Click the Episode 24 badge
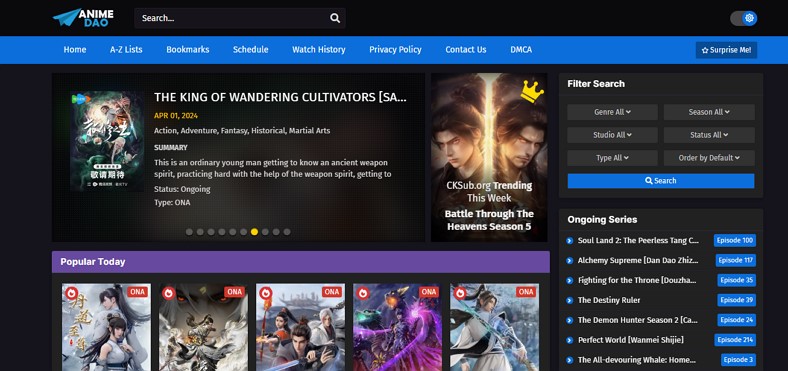This screenshot has width=788, height=371. pyautogui.click(x=737, y=320)
